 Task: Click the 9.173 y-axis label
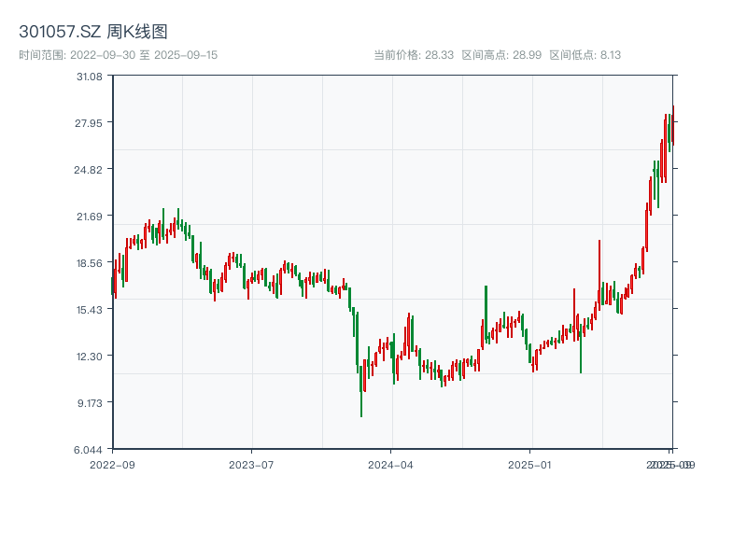(x=90, y=402)
